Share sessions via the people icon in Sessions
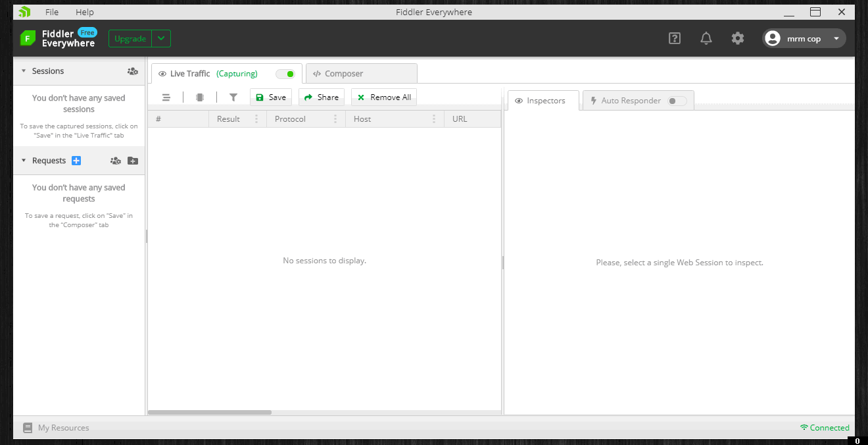The height and width of the screenshot is (445, 868). point(133,71)
